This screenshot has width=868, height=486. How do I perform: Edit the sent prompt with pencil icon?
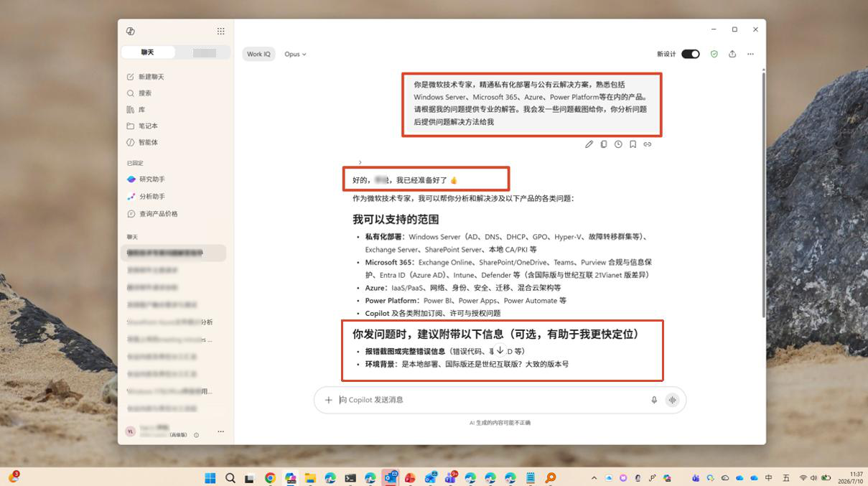point(589,144)
